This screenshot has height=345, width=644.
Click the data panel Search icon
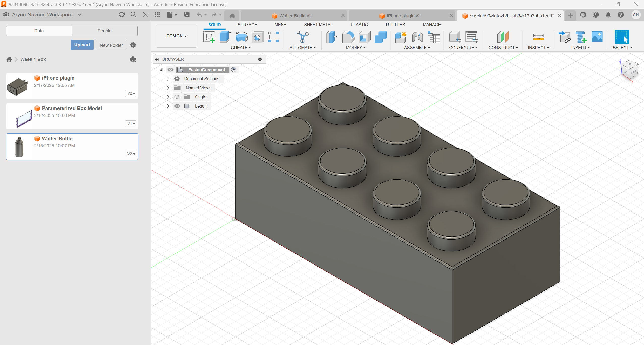(133, 15)
